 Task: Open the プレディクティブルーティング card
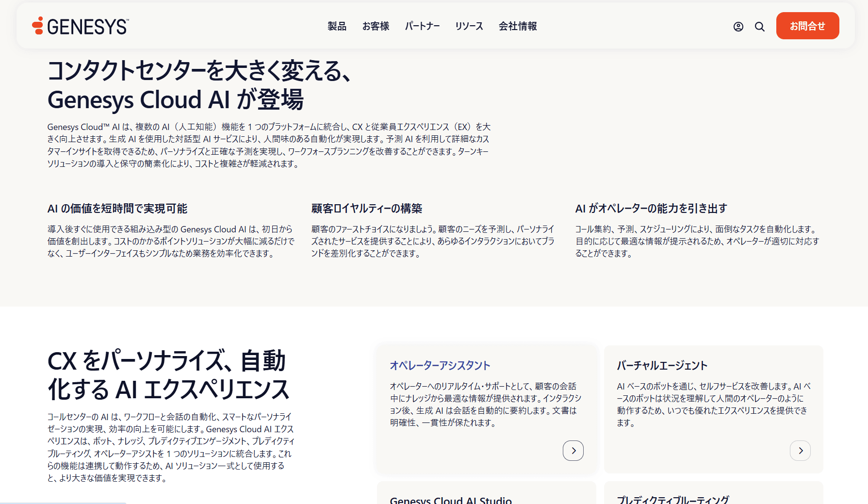(x=714, y=493)
